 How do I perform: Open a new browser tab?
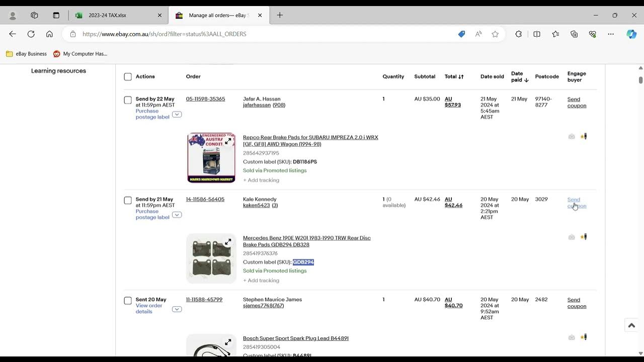[280, 15]
